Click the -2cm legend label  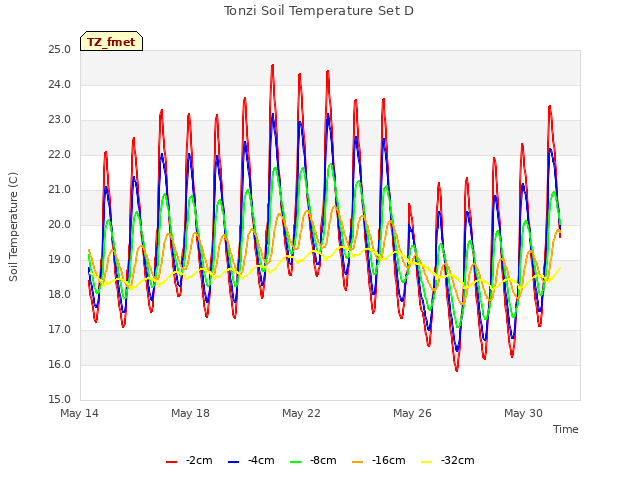coord(199,460)
